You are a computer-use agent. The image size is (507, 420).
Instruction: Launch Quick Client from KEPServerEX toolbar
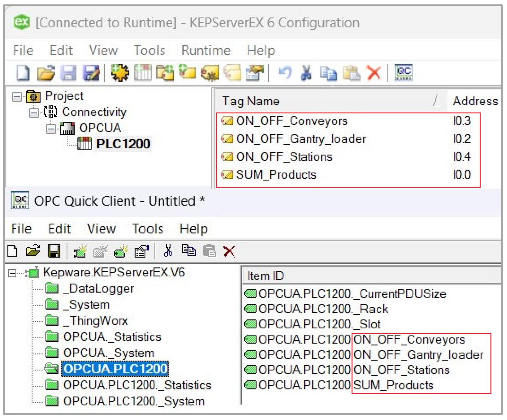[x=403, y=73]
